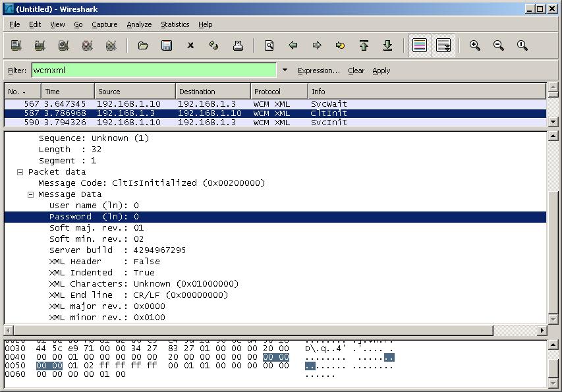Restart the running capture icon

(x=111, y=45)
